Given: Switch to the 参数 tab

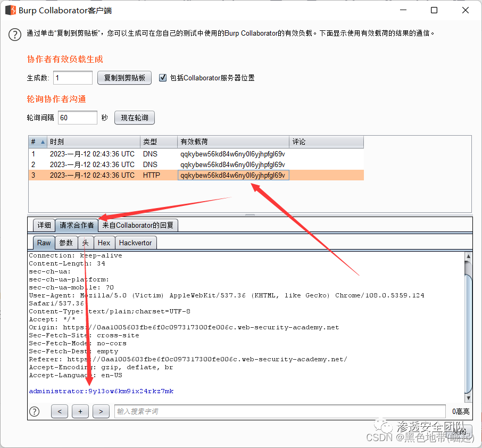Looking at the screenshot, I should point(66,243).
